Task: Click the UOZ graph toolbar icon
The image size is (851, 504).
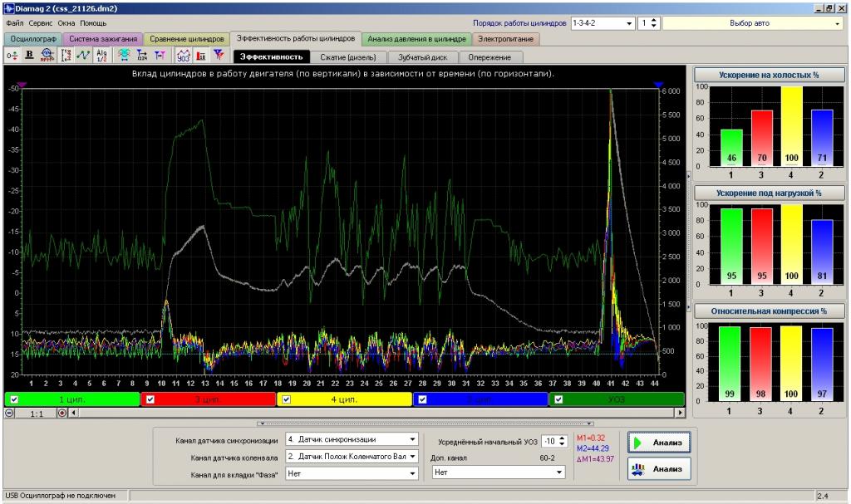Action: click(183, 56)
